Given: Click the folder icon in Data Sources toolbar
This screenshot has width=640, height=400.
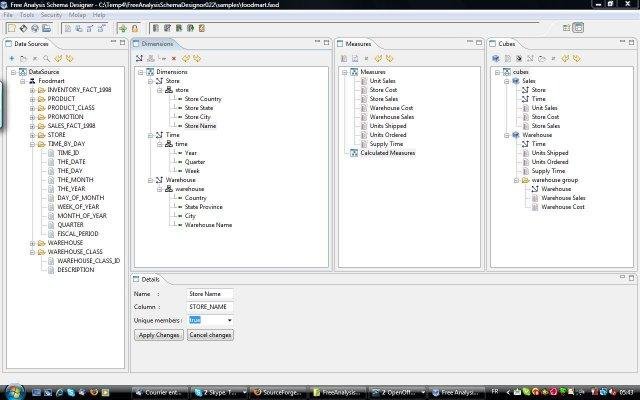Looking at the screenshot, I should tap(23, 59).
